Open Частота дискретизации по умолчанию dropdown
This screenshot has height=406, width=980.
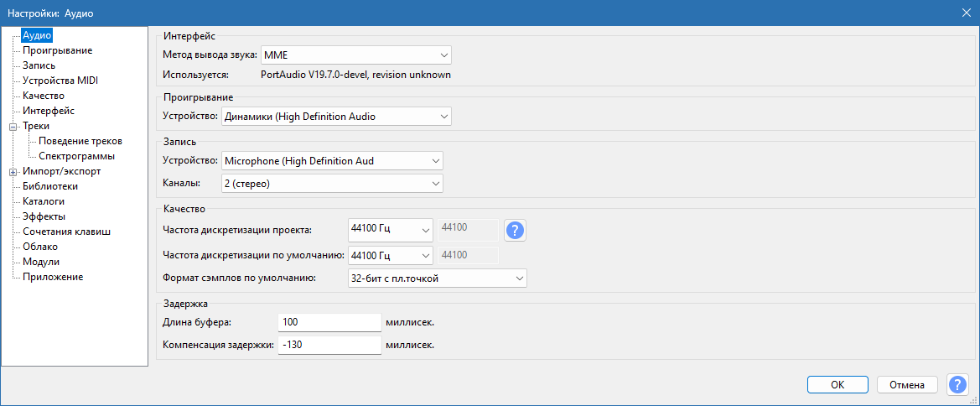click(x=390, y=255)
